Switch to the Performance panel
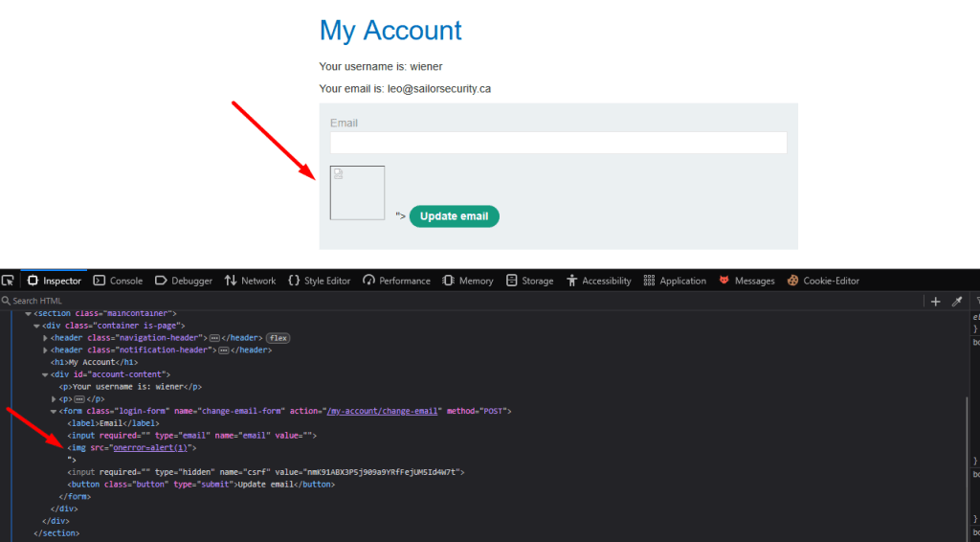 tap(395, 281)
